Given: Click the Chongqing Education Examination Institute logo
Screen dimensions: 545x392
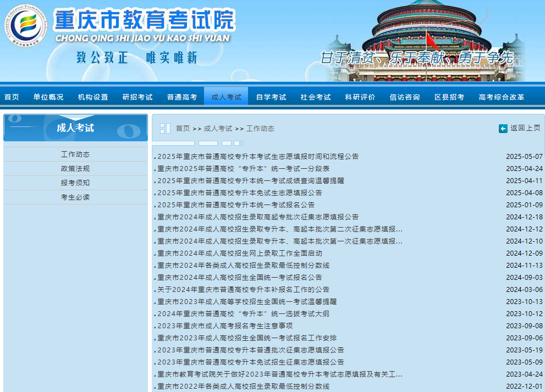Looking at the screenshot, I should (26, 26).
